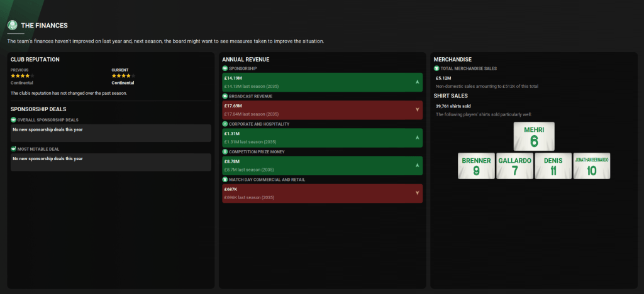
Task: Click the Match Day Commercial and Retail icon
Action: coord(225,179)
